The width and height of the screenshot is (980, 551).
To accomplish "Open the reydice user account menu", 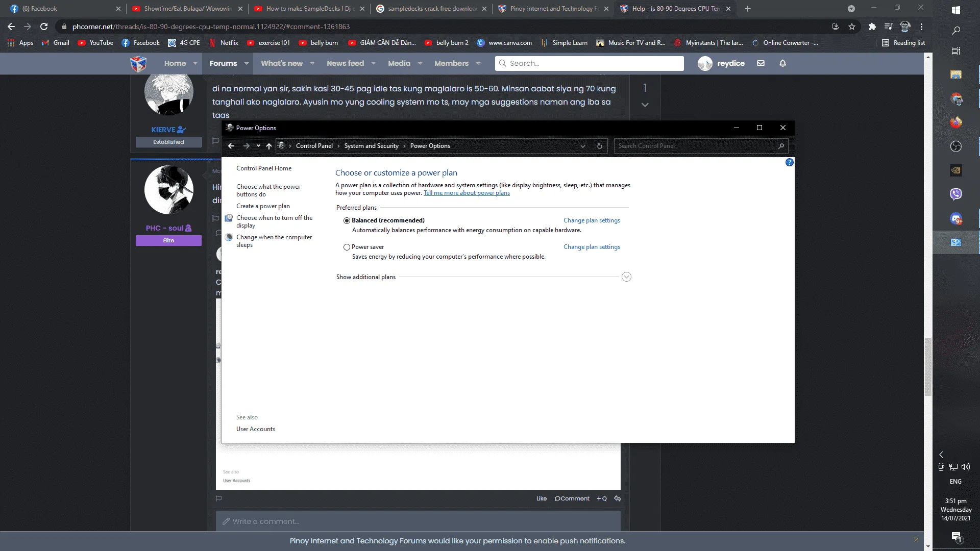I will click(x=721, y=63).
